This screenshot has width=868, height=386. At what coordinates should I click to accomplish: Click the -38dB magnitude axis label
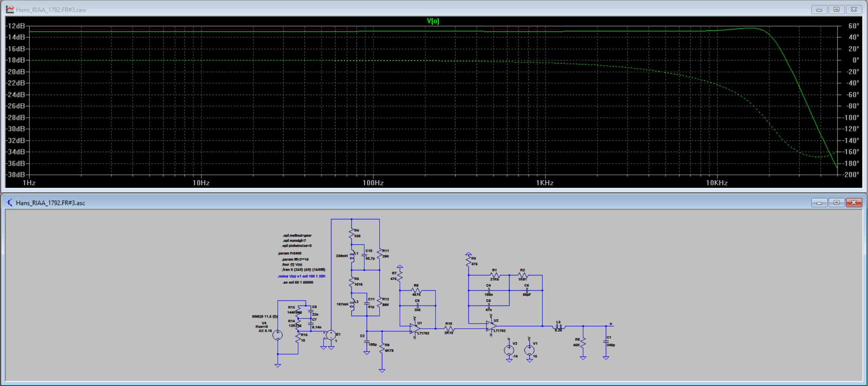(16, 174)
